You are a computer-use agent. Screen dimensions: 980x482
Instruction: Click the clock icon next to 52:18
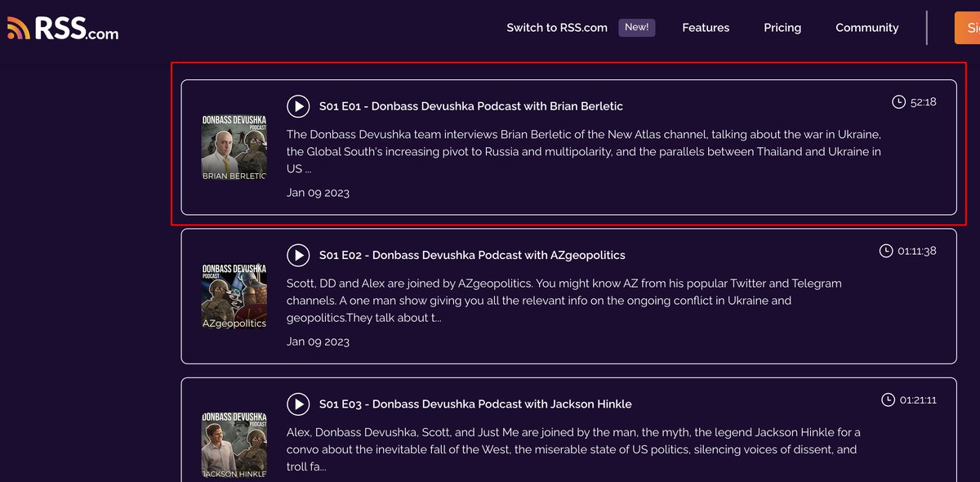coord(898,102)
